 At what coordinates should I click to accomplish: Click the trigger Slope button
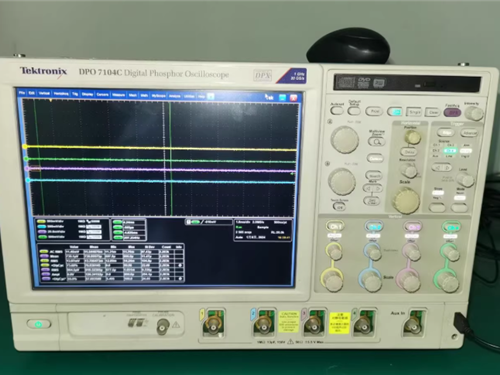coord(437,208)
